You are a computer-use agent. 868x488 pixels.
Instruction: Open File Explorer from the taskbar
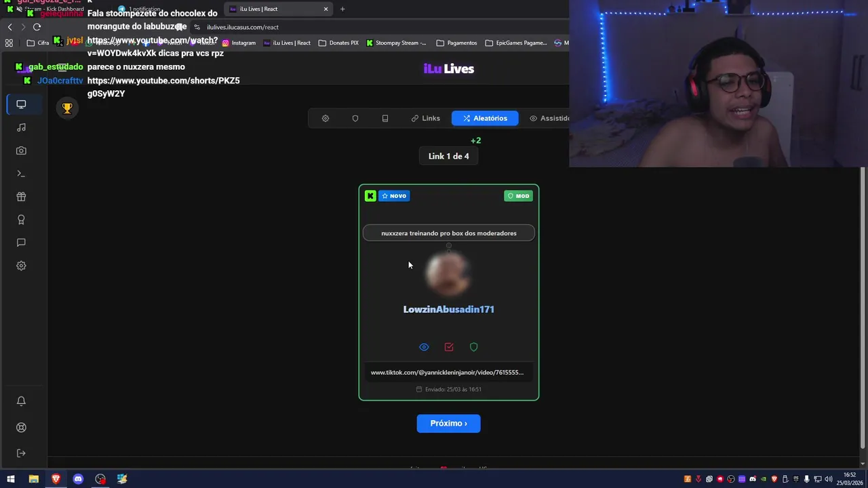point(33,479)
